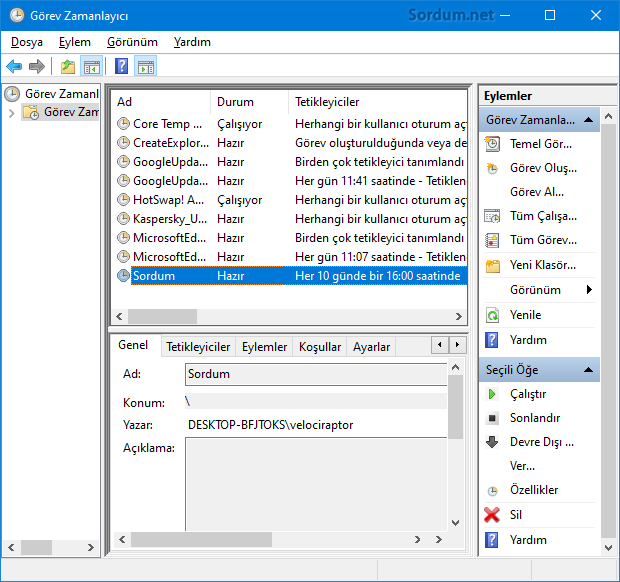Click the Devre Dışı down-arrow icon

[492, 442]
